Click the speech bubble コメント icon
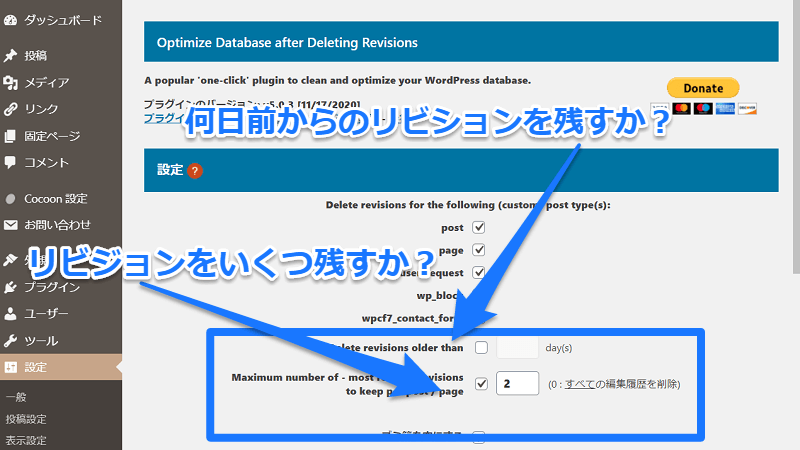 click(x=10, y=162)
